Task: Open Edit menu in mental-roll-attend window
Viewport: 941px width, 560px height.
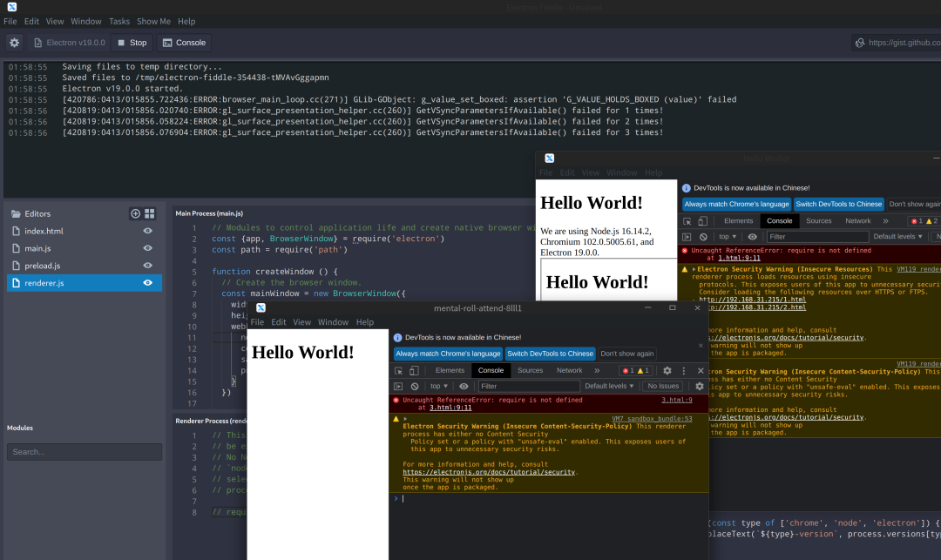Action: coord(279,322)
